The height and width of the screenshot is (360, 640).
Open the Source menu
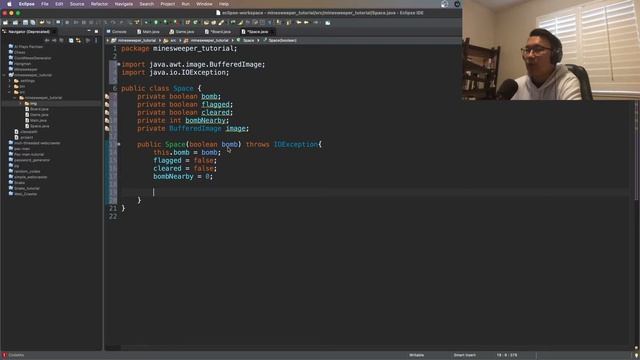point(77,4)
